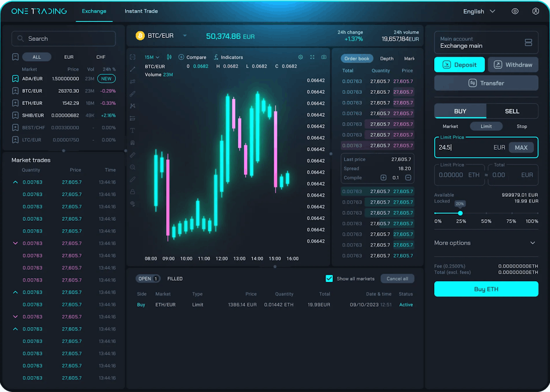The image size is (550, 392).
Task: Click the market Search field
Action: 63,38
